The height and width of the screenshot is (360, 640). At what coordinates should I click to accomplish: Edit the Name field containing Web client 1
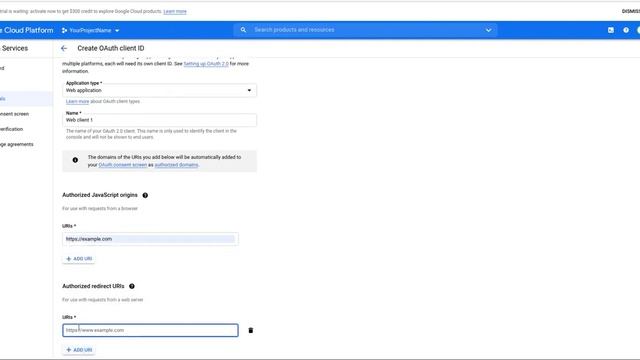159,120
